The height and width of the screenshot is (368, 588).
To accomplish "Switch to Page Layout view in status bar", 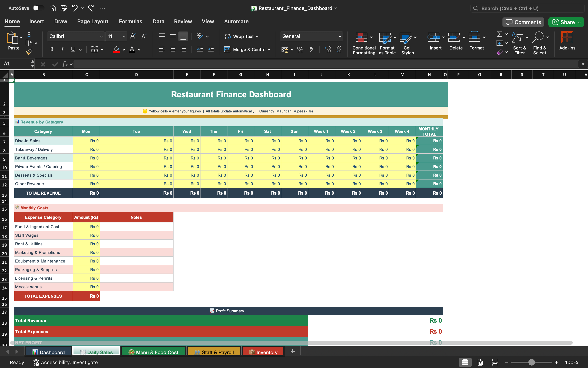I will [x=480, y=362].
